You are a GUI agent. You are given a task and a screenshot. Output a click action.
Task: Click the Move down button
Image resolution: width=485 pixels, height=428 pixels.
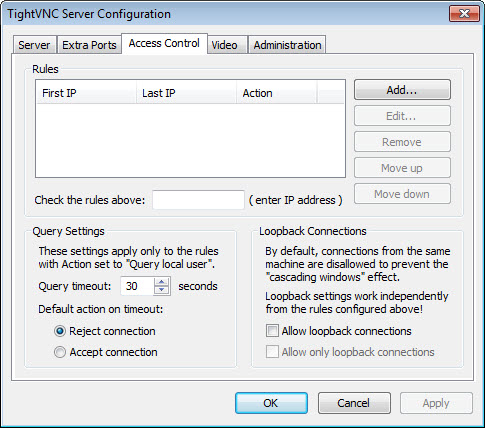click(402, 194)
